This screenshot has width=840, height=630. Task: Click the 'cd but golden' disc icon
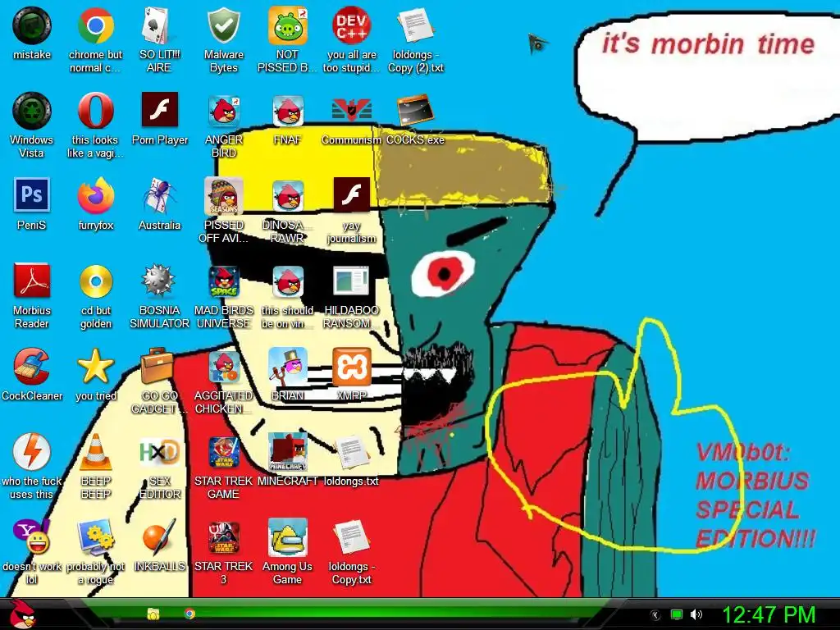click(95, 281)
